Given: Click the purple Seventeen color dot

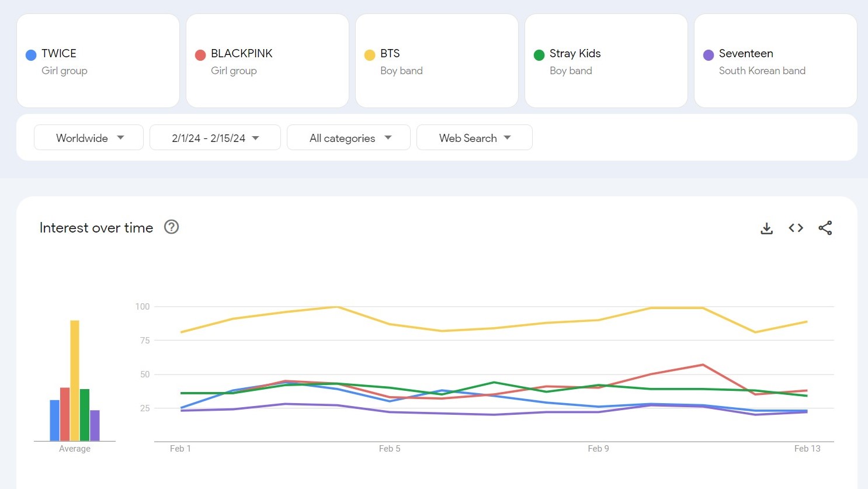Looking at the screenshot, I should pos(709,55).
